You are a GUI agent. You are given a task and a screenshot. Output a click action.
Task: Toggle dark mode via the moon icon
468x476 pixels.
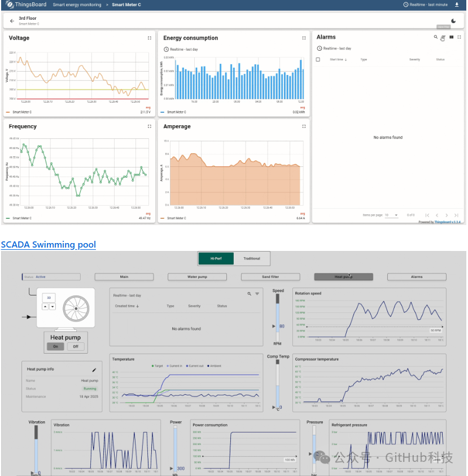(453, 21)
